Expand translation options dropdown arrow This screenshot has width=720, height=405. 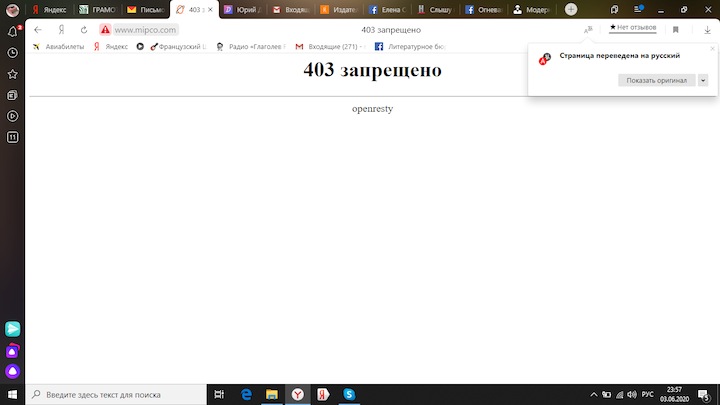(x=703, y=80)
